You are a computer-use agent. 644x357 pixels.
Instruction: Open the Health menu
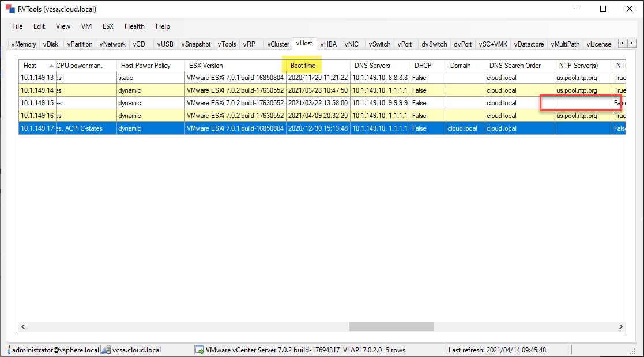pos(134,26)
